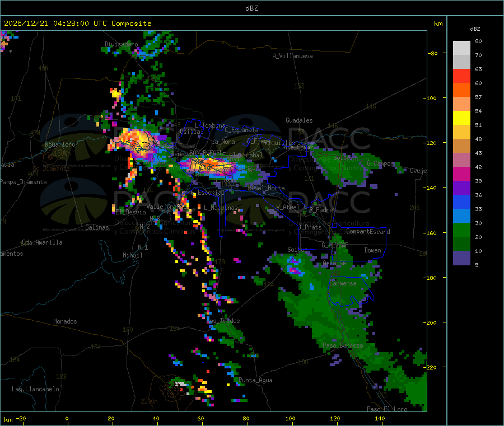Viewport: 504px width, 426px height.
Task: Select the Cda_Amarilla label
Action: 42,242
